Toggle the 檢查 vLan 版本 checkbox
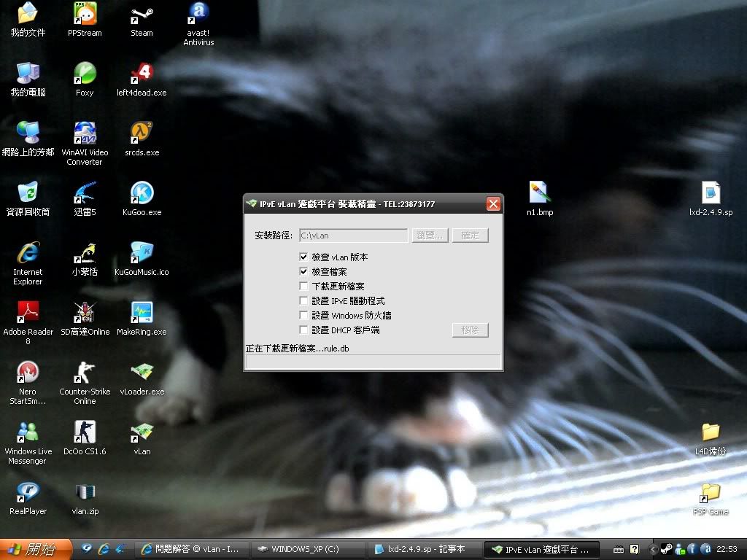The height and width of the screenshot is (560, 747). 304,257
